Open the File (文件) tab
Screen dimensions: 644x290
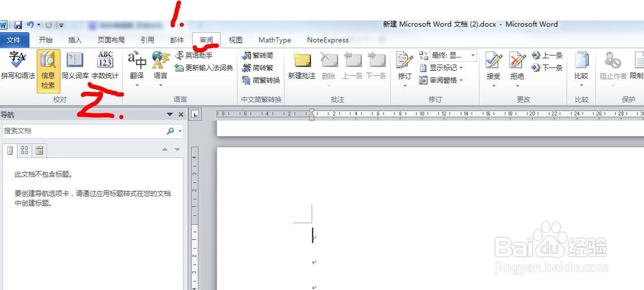pos(14,40)
